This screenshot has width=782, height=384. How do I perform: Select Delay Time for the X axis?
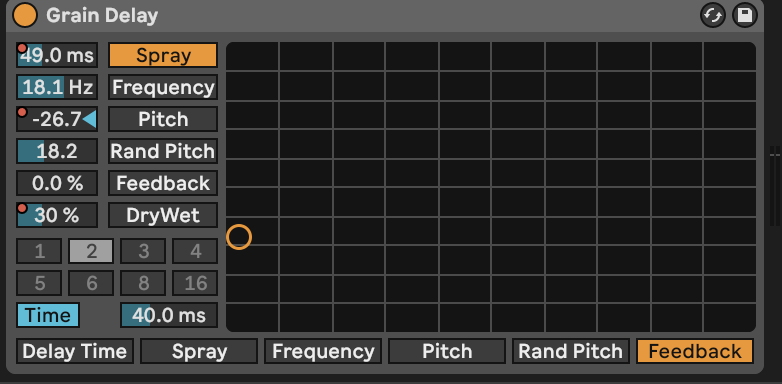[75, 352]
